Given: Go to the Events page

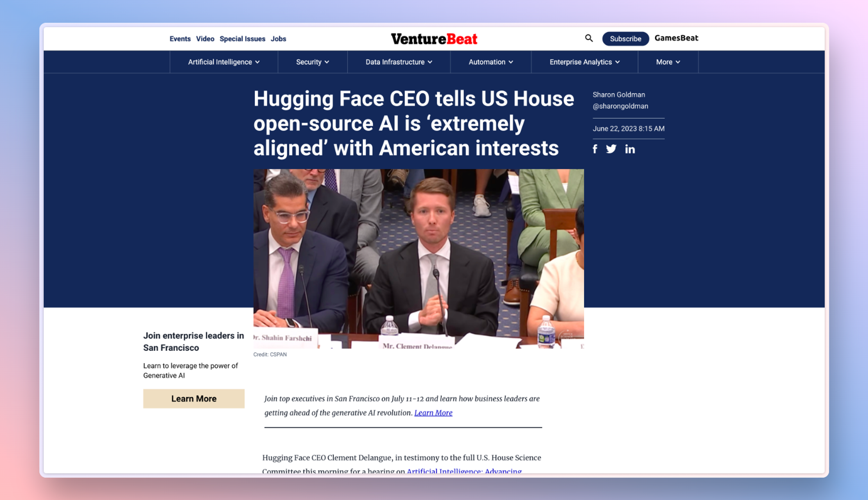Looking at the screenshot, I should click(180, 39).
